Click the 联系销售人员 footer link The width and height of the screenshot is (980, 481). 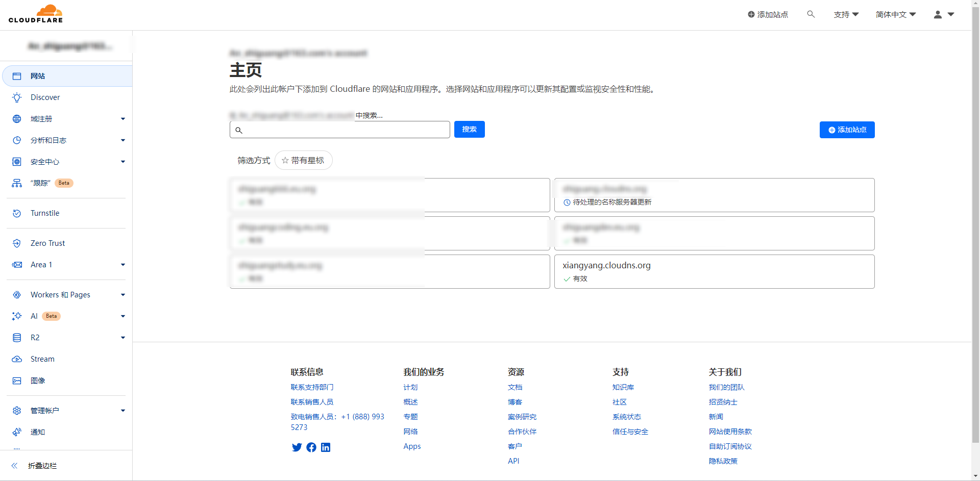312,402
